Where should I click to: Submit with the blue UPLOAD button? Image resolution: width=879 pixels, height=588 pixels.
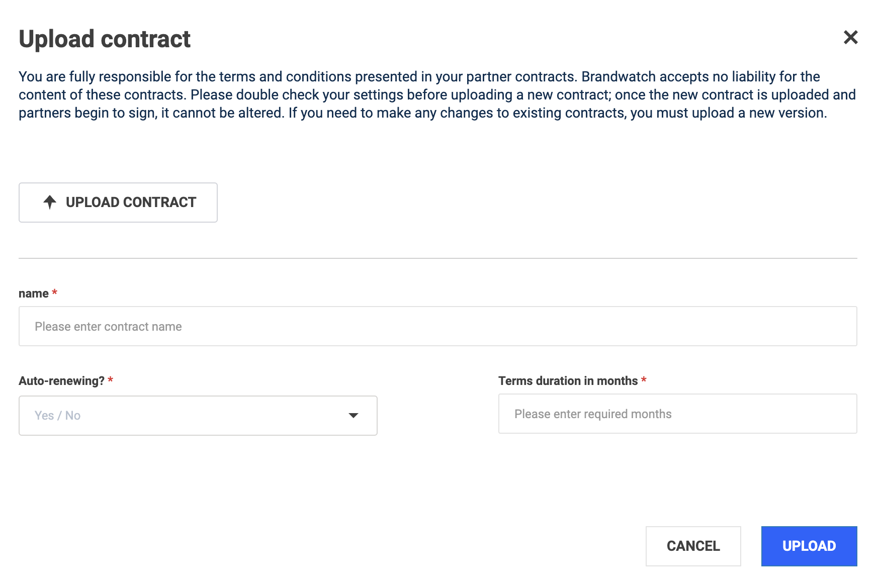(x=809, y=546)
